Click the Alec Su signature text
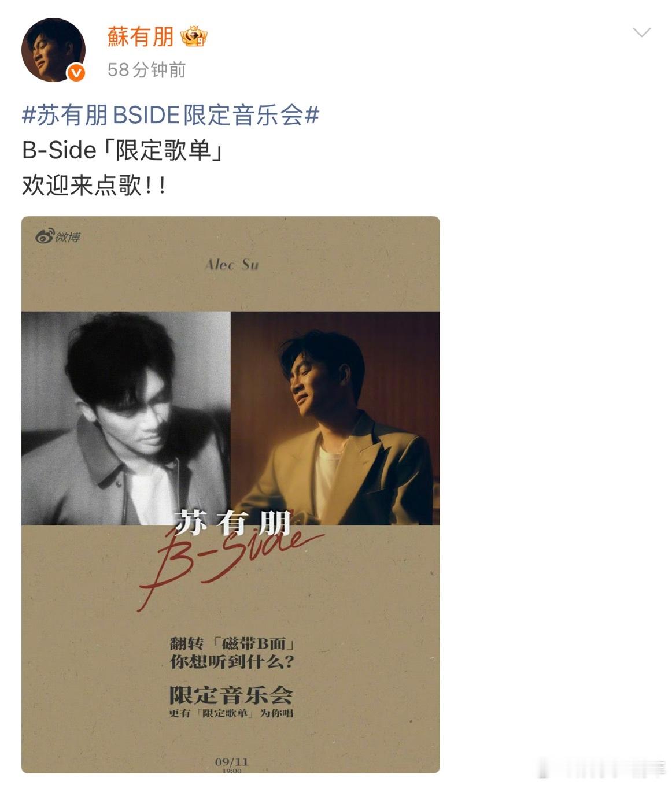This screenshot has width=672, height=785. 231,265
